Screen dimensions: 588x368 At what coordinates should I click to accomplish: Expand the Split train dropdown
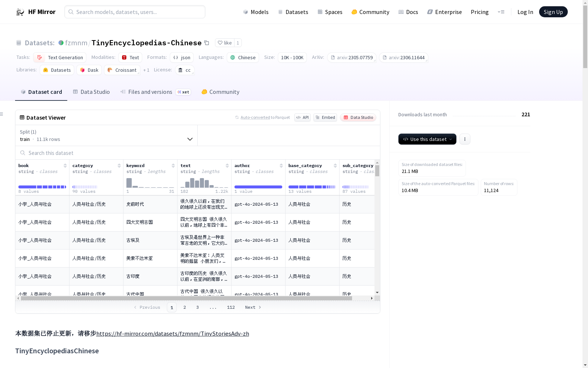tap(107, 135)
